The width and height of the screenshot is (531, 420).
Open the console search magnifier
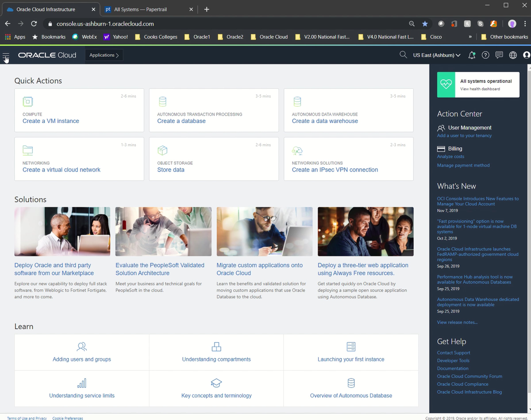[x=403, y=55]
